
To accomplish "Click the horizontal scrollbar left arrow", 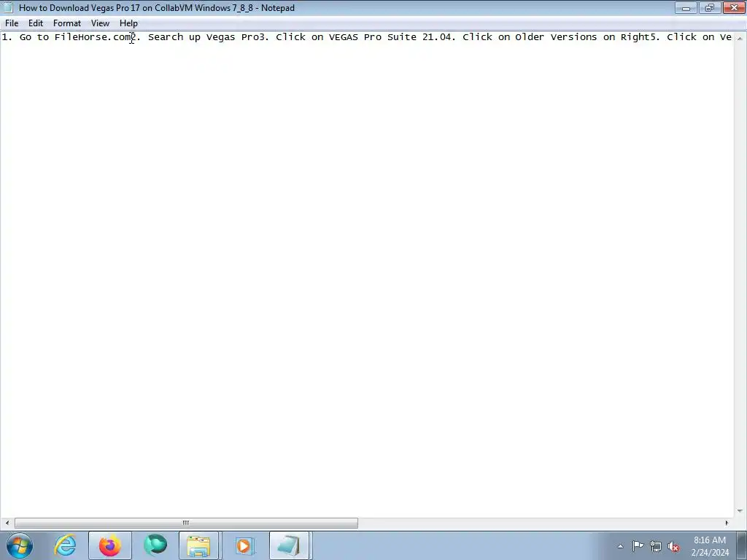I will pos(7,523).
